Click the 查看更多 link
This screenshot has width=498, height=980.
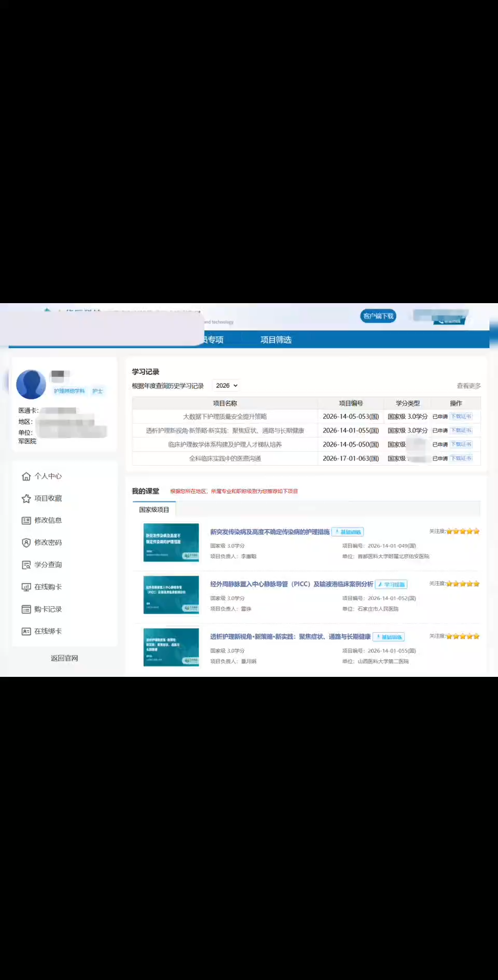click(x=468, y=386)
